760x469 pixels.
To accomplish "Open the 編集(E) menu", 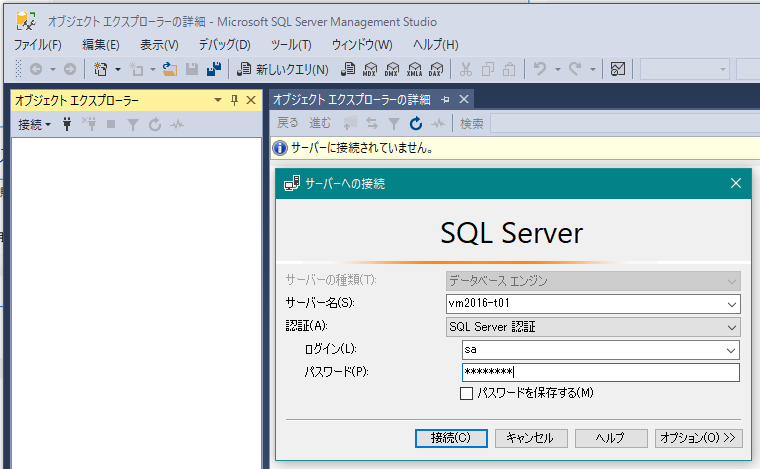I will (x=101, y=45).
